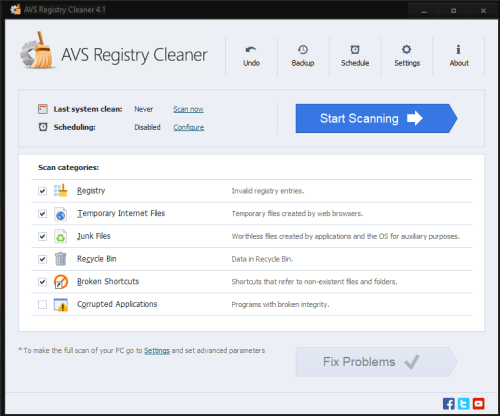Click the 'Scan categories:' heading
Image resolution: width=500 pixels, height=416 pixels.
[68, 167]
